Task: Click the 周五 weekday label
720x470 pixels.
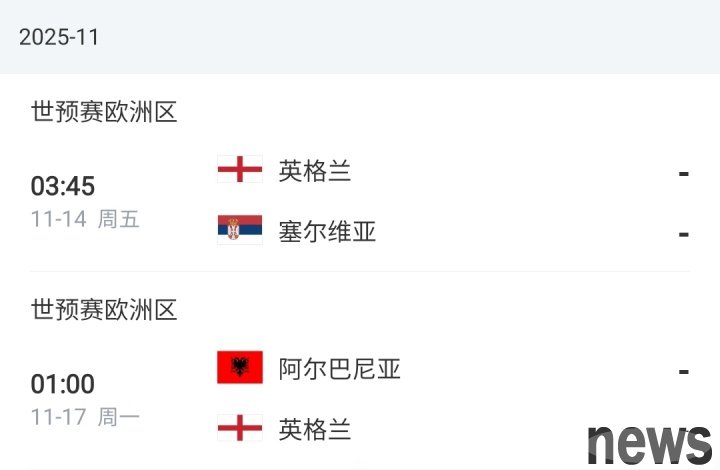Action: pos(118,219)
